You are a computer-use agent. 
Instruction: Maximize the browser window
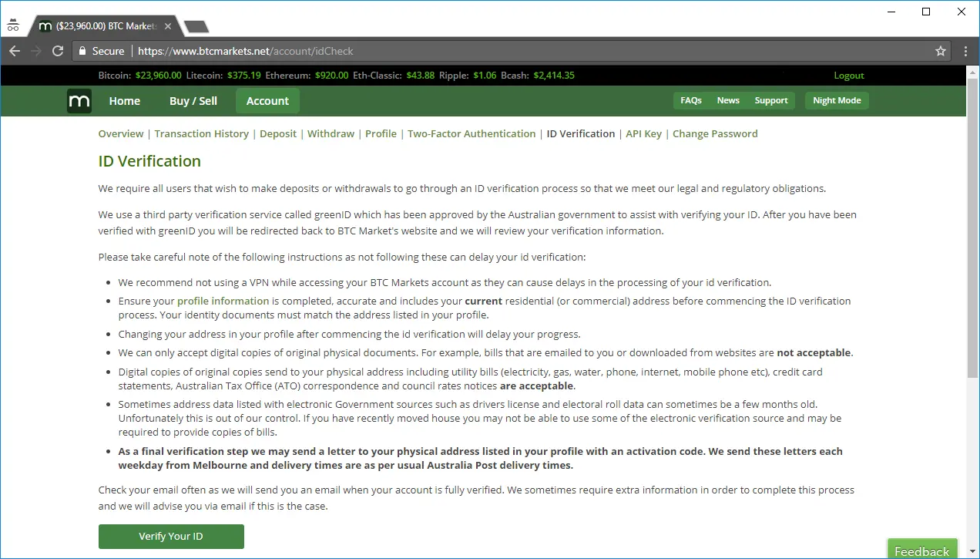pos(926,12)
